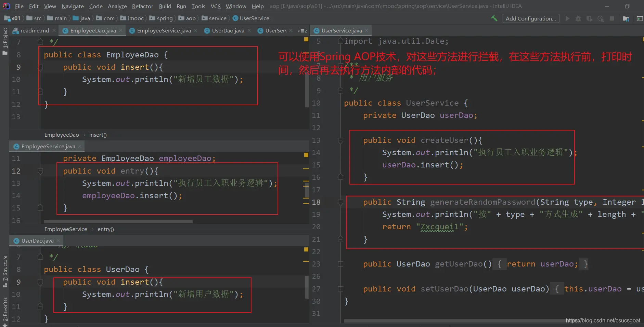Click the Run with Coverage icon
The width and height of the screenshot is (644, 327).
click(589, 18)
